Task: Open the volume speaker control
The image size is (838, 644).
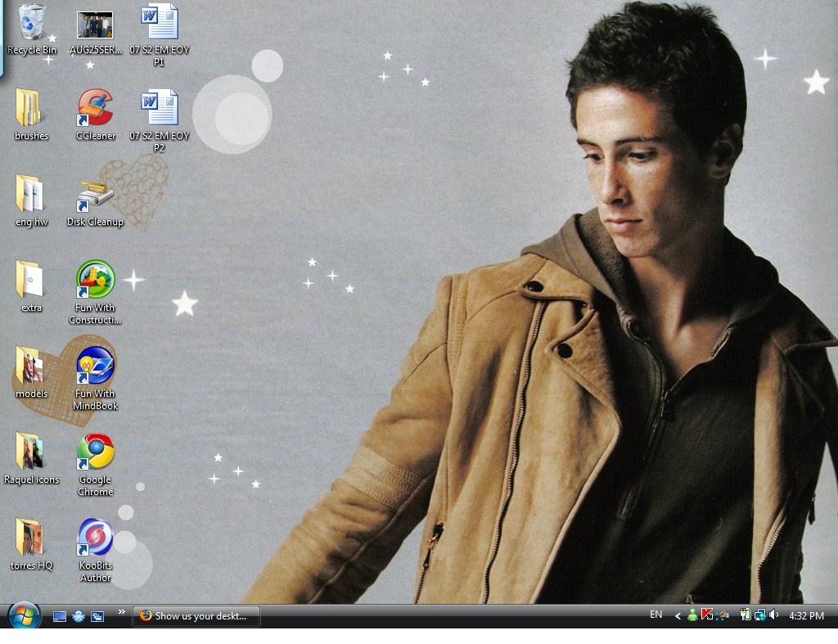Action: click(774, 615)
